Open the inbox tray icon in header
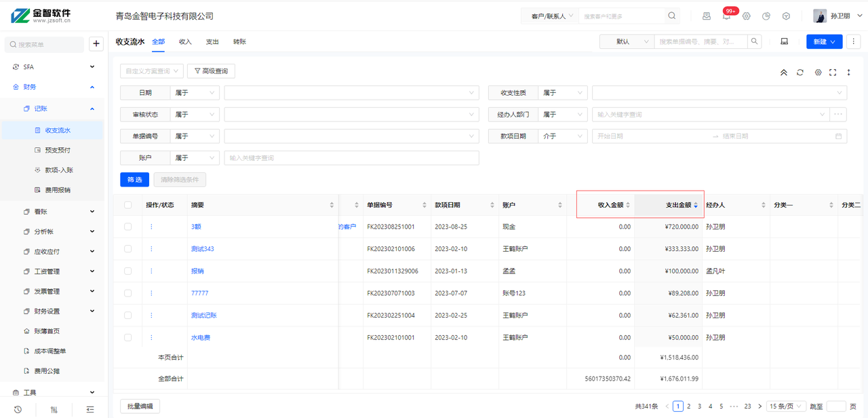Viewport: 868px width, 418px height. coord(707,16)
